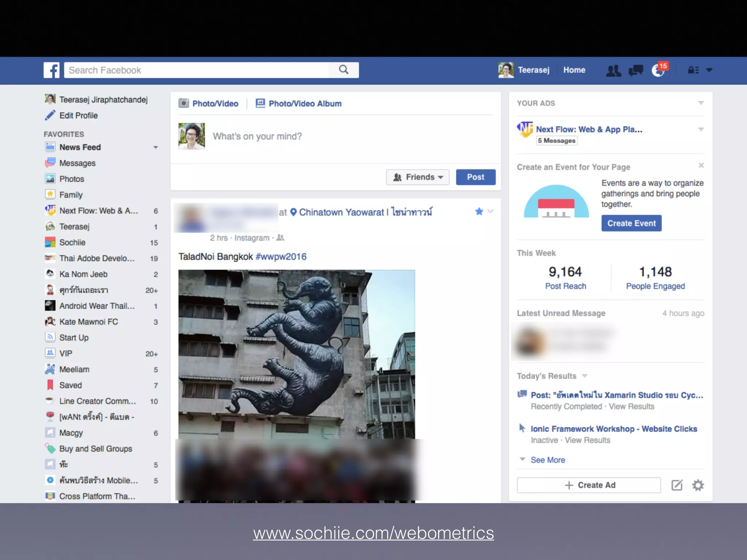Expand the Today's Results dropdown
The image size is (747, 560).
(x=585, y=376)
